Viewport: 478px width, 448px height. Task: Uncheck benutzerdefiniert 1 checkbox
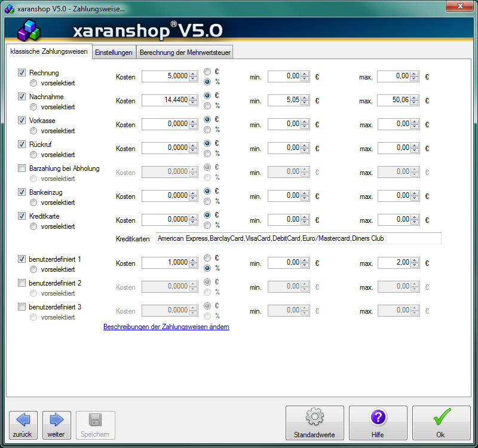pyautogui.click(x=22, y=259)
